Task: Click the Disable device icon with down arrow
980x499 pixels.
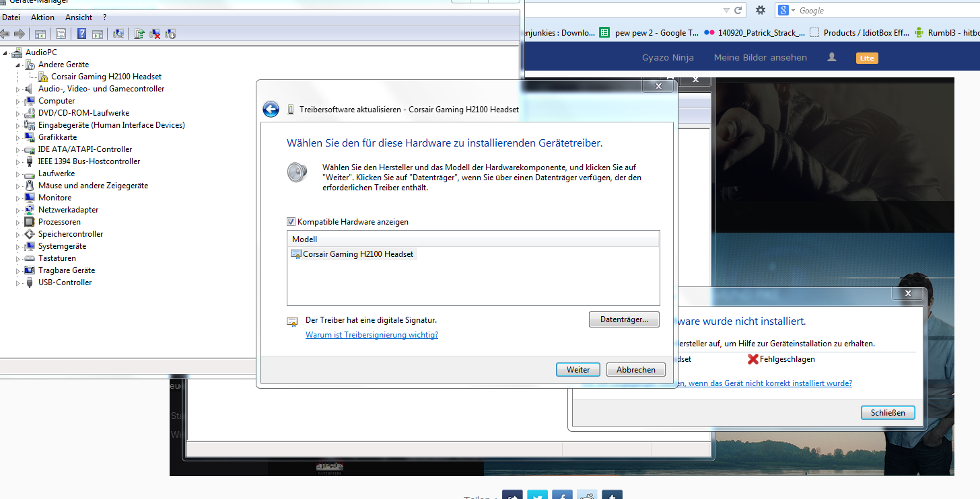Action: 170,34
